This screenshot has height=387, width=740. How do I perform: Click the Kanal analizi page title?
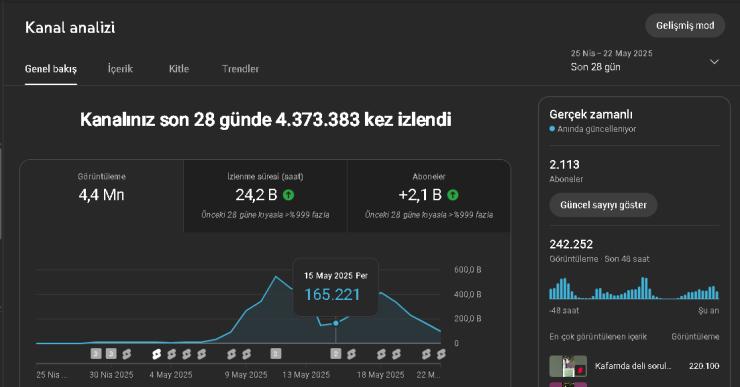[70, 27]
